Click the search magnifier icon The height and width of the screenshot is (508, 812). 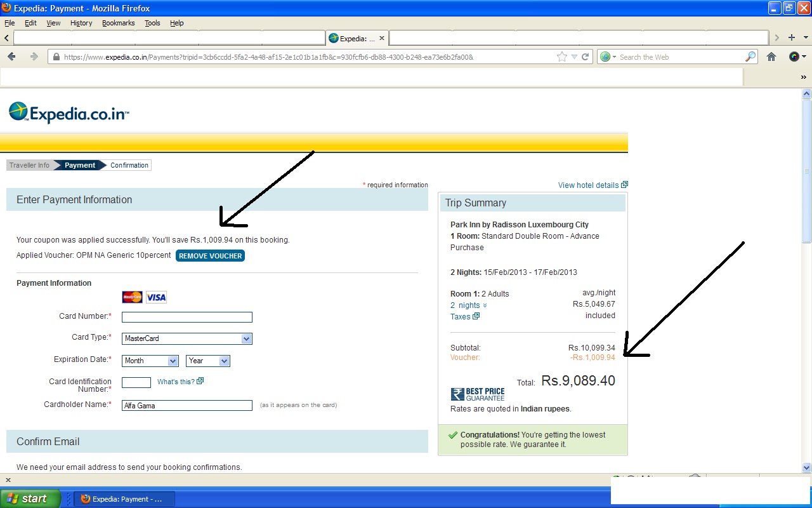pos(750,57)
